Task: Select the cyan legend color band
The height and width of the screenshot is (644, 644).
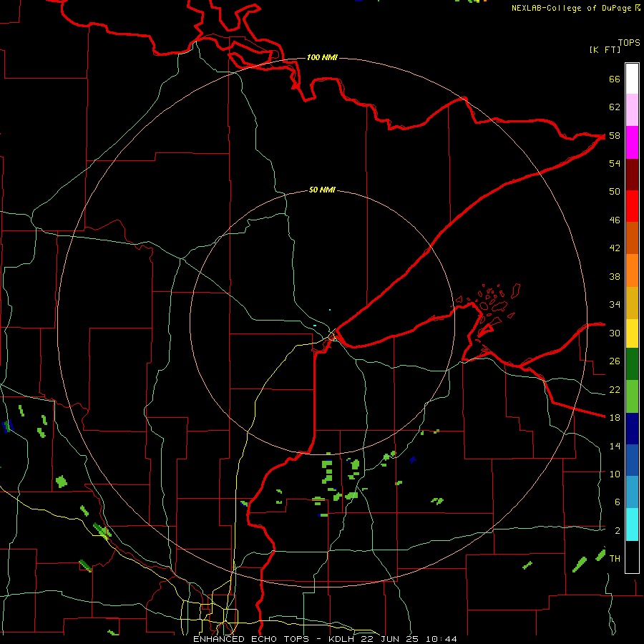Action: [x=632, y=524]
